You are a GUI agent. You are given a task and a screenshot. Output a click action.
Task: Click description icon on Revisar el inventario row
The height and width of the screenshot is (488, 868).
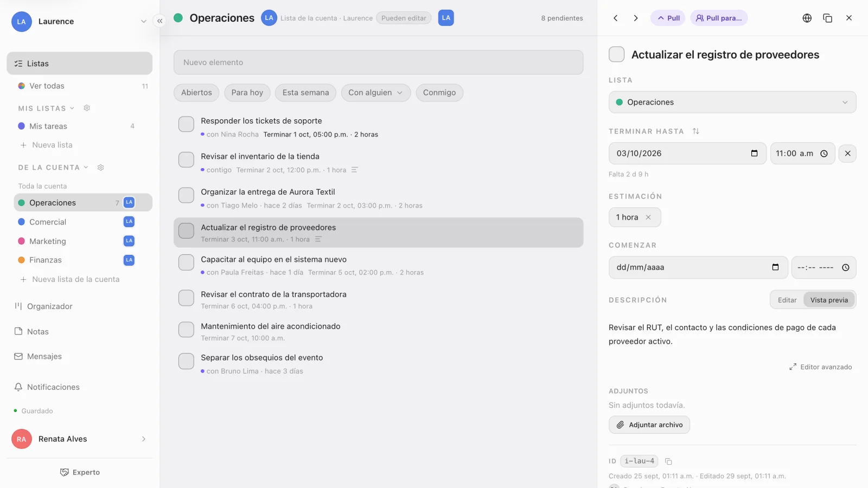coord(354,170)
